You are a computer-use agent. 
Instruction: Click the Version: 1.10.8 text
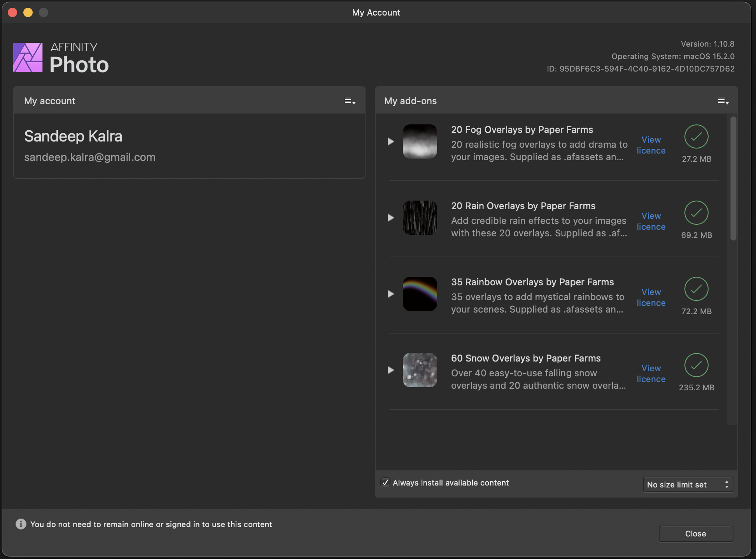(707, 44)
